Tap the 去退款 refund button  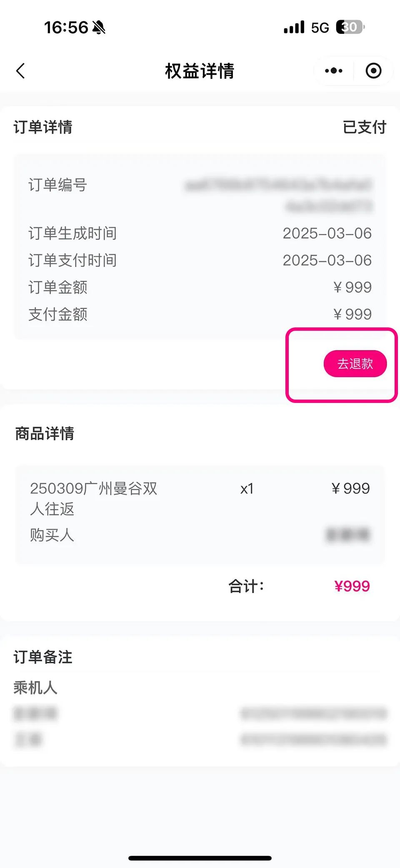(x=355, y=364)
